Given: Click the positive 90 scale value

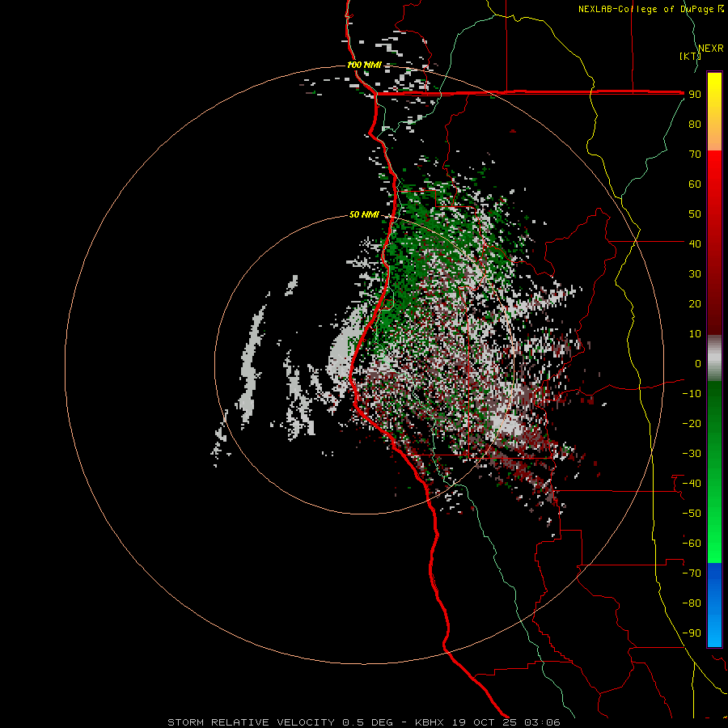Looking at the screenshot, I should [695, 95].
